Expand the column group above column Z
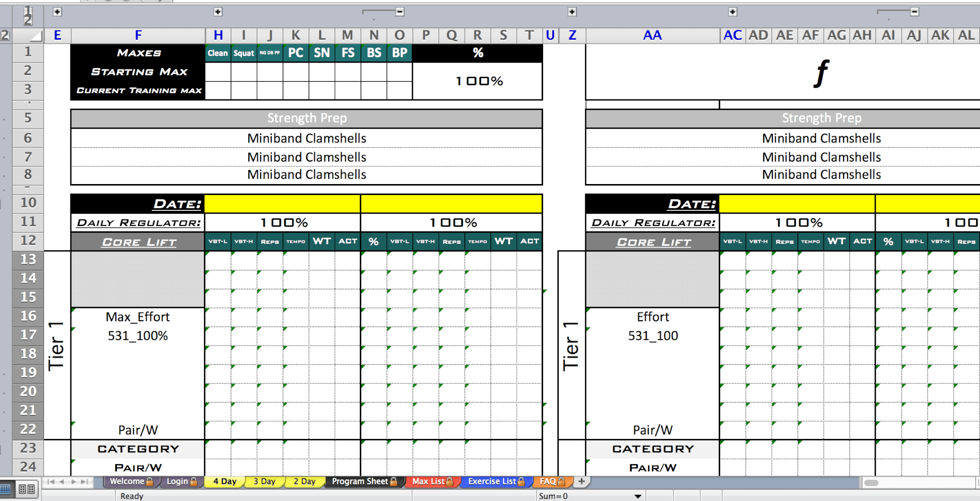 coord(572,12)
